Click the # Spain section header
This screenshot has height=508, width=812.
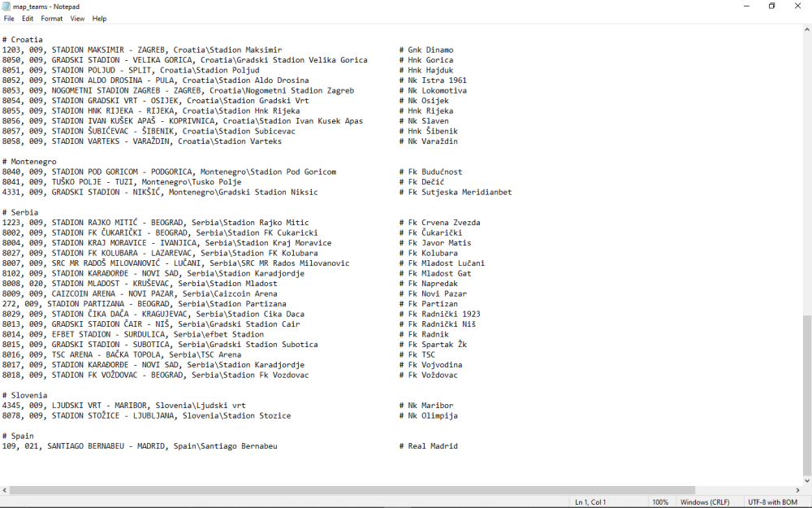coord(18,435)
